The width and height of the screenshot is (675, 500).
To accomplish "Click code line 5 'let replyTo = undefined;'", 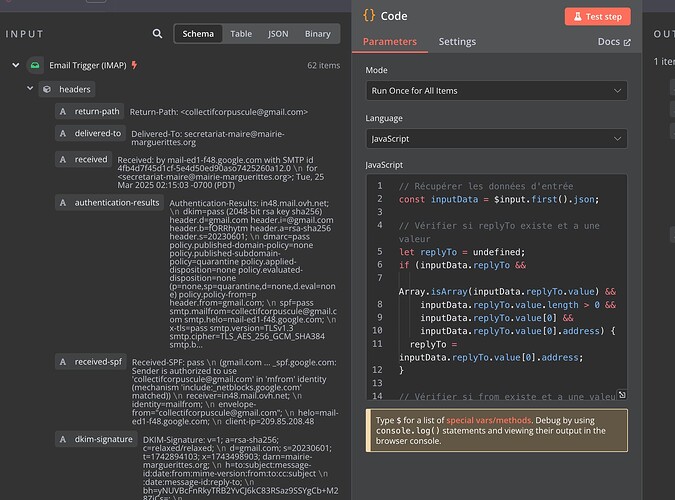I will [x=462, y=252].
